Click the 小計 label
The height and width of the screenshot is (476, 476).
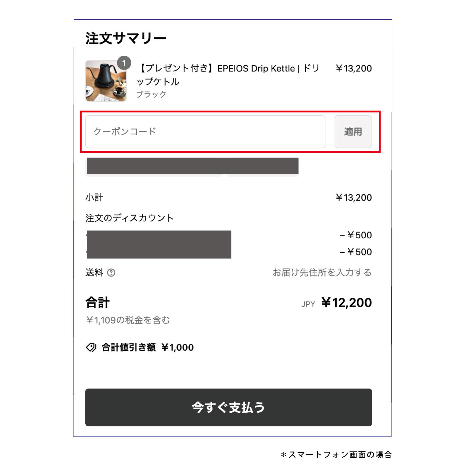coord(94,198)
